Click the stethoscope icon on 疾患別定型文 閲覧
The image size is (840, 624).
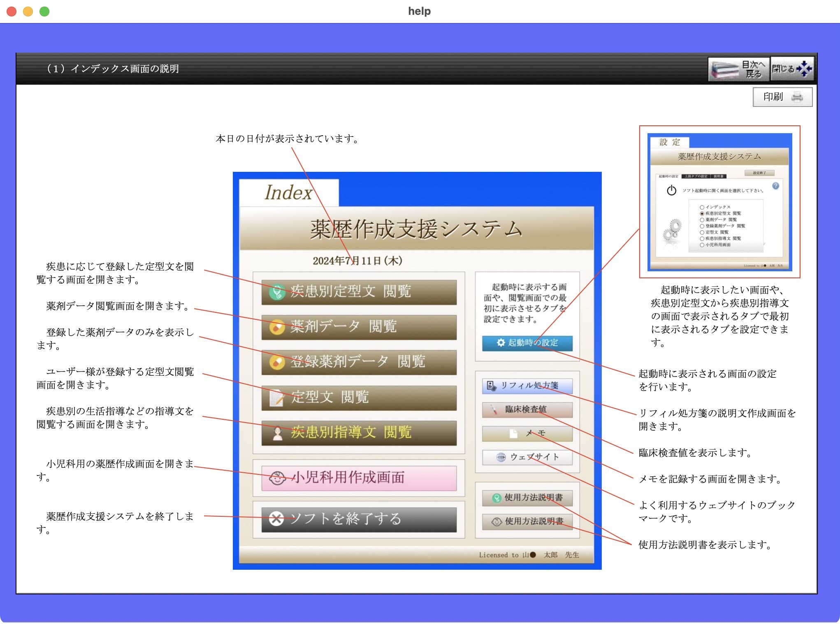(277, 292)
